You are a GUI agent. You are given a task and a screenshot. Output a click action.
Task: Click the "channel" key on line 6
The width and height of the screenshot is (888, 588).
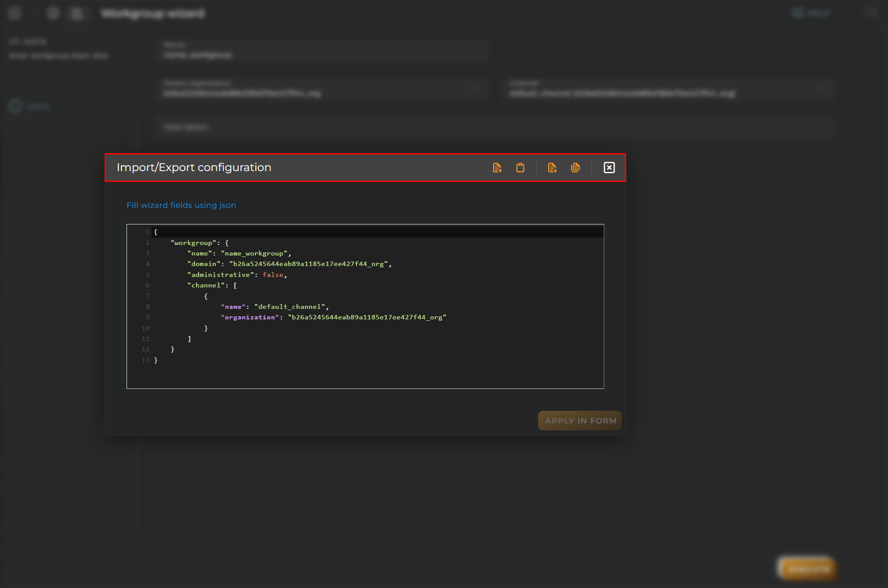click(x=206, y=285)
